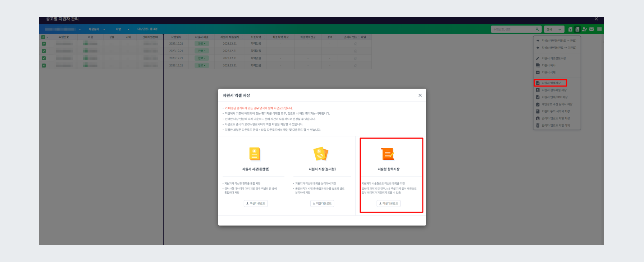This screenshot has width=644, height=262.
Task: Click the 대상인원 : 총 4명 text
Action: pyautogui.click(x=147, y=29)
